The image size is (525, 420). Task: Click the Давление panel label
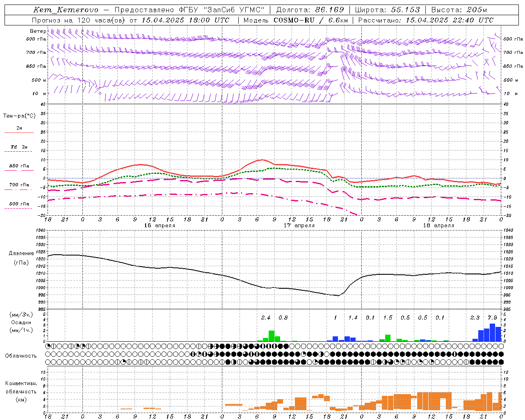[x=21, y=253]
